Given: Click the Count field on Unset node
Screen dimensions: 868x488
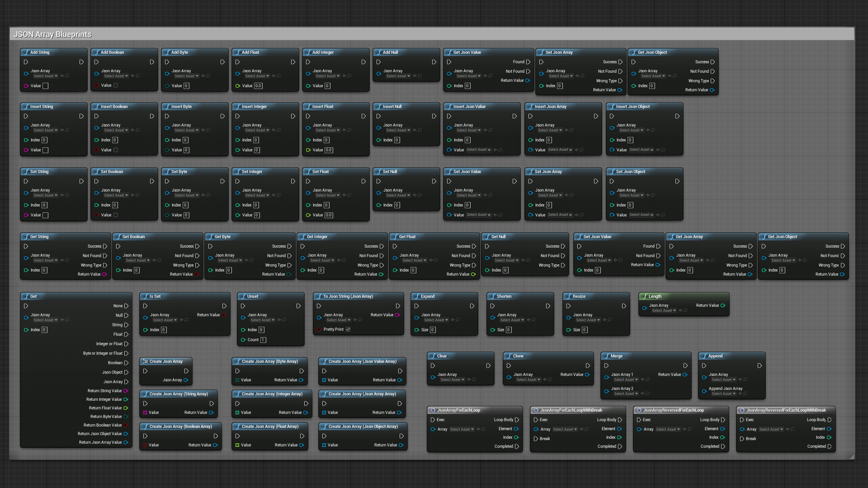Looking at the screenshot, I should pyautogui.click(x=263, y=340).
